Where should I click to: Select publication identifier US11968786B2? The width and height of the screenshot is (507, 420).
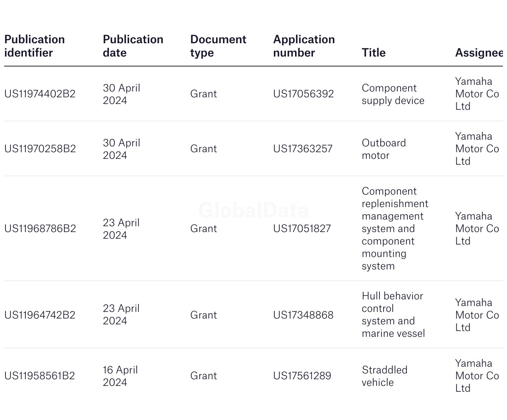(x=40, y=229)
